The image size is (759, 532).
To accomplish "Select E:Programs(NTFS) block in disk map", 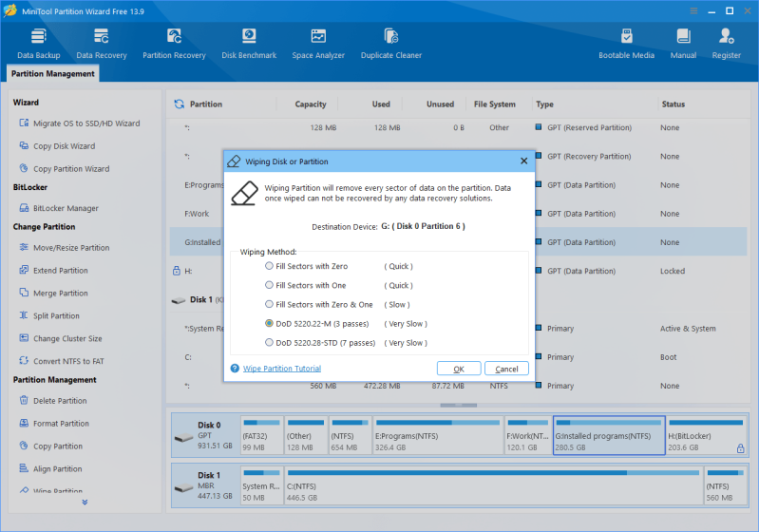I will [x=438, y=435].
